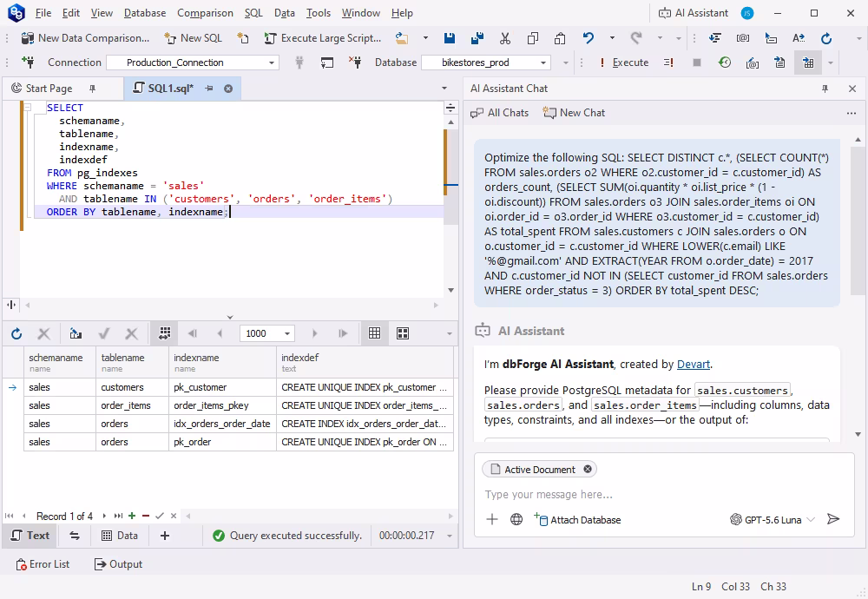Open the bikestores_prod database dropdown

[543, 63]
